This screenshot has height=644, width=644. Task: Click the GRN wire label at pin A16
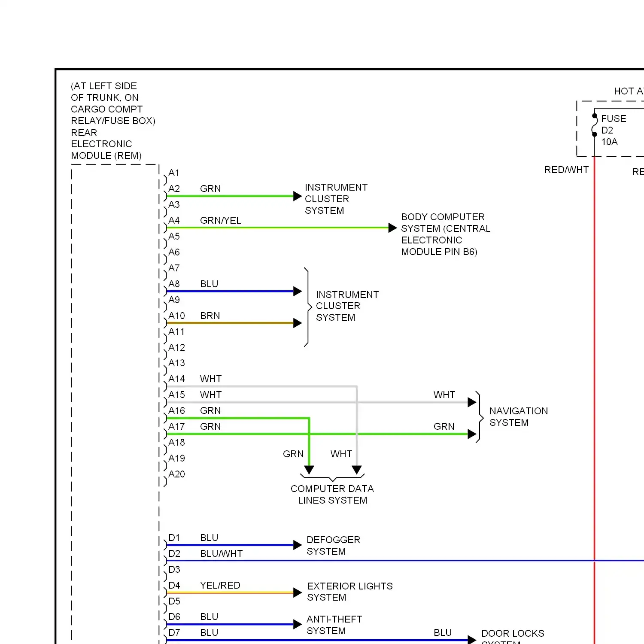[x=210, y=411]
